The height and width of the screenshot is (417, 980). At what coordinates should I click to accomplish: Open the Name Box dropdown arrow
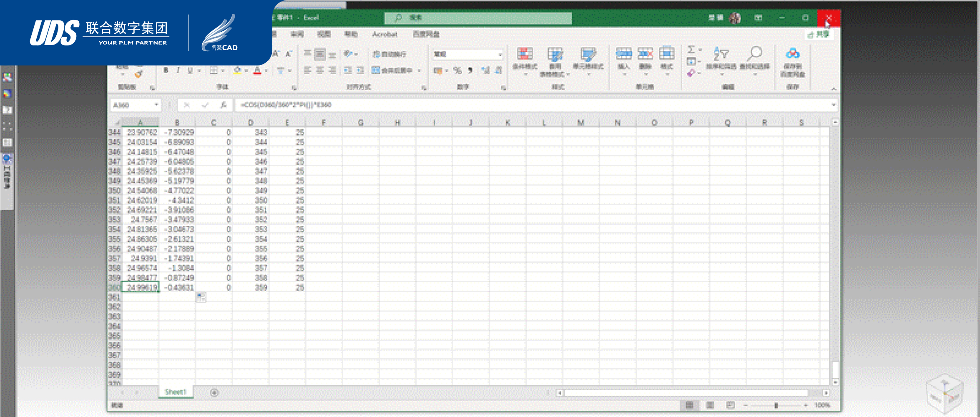pos(156,105)
